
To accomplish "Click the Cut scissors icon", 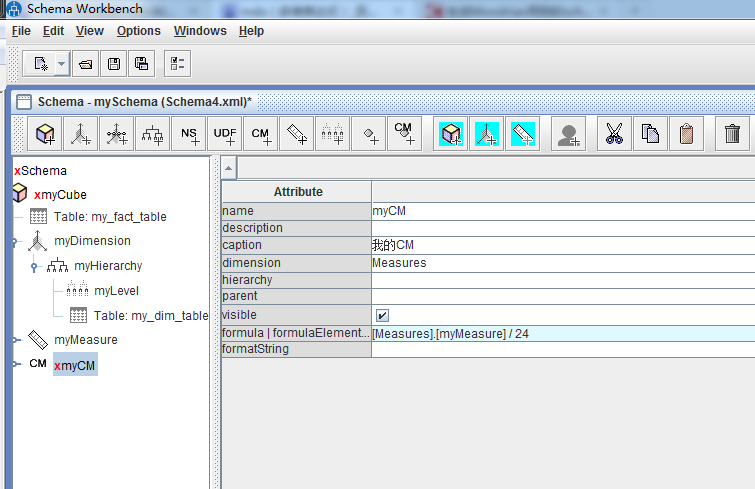I will pyautogui.click(x=614, y=134).
